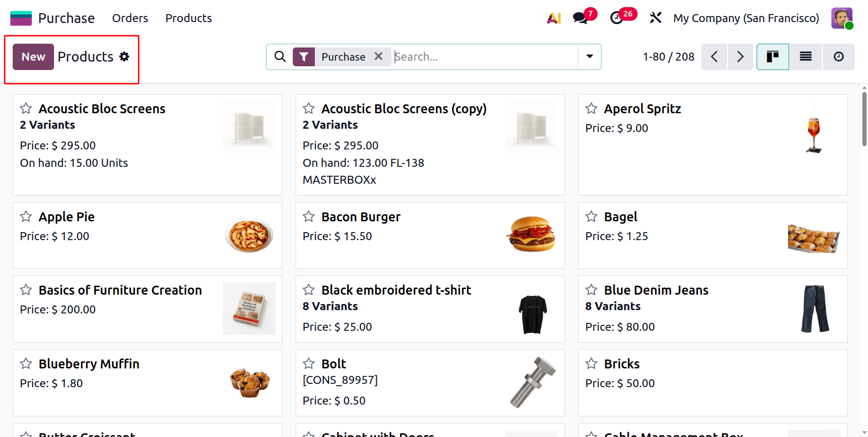The width and height of the screenshot is (868, 437).
Task: Expand the search options dropdown arrow
Action: (589, 56)
